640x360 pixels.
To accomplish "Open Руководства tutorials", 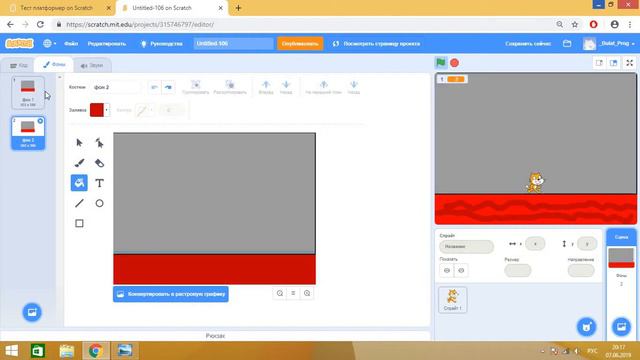I will point(161,43).
